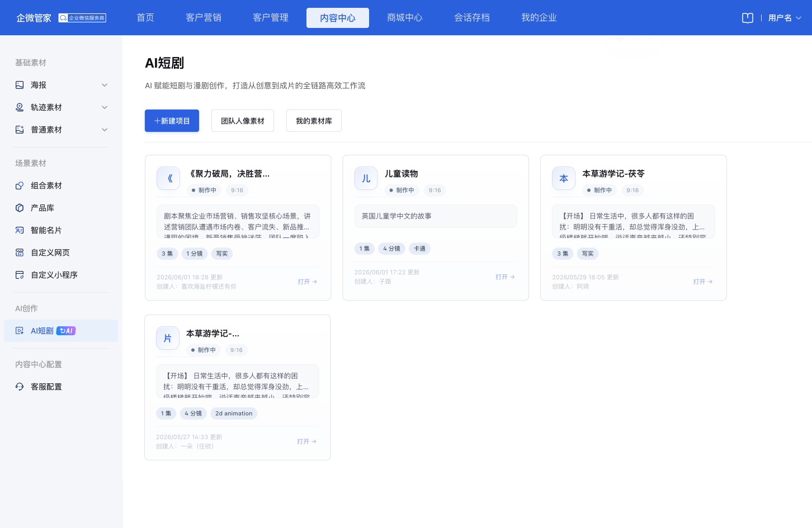Click the 普通素材 icon in sidebar
Viewport: 812px width, 528px height.
(20, 130)
